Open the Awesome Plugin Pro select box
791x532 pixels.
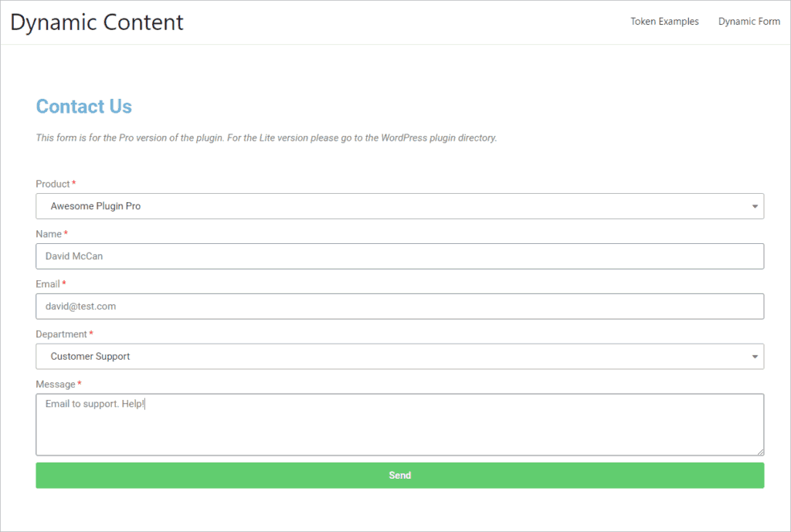click(386, 206)
